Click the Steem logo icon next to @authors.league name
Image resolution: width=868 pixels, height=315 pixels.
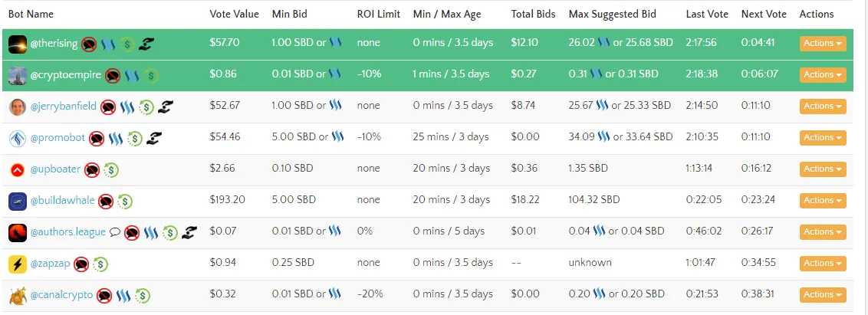tap(151, 233)
